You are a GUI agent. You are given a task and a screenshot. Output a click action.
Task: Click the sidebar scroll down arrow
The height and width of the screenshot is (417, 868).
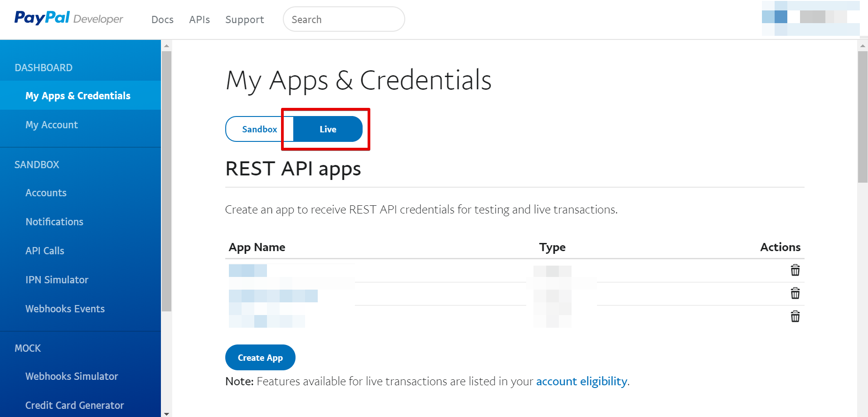point(166,413)
